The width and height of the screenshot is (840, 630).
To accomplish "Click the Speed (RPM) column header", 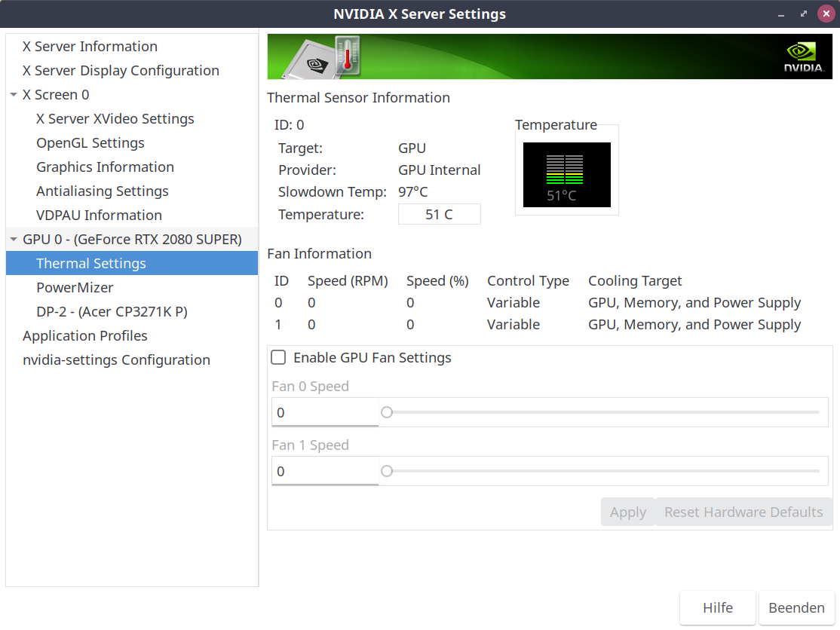I will click(x=348, y=281).
